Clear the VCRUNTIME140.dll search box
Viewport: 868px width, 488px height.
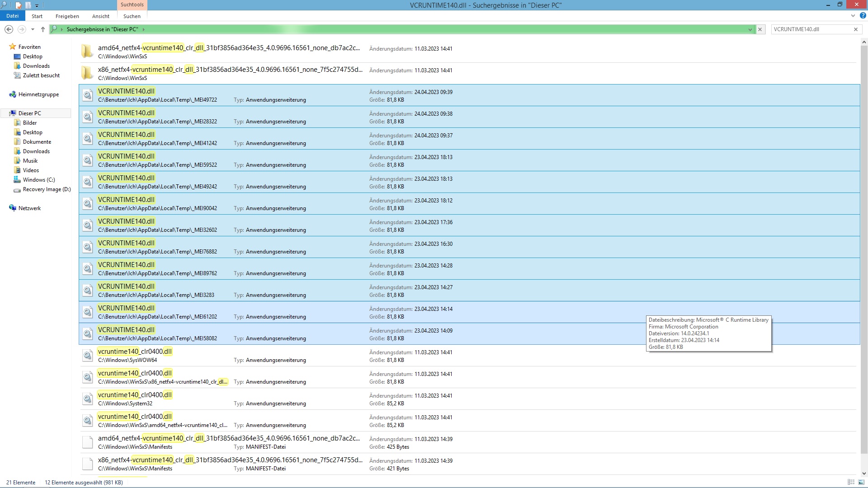pyautogui.click(x=855, y=29)
